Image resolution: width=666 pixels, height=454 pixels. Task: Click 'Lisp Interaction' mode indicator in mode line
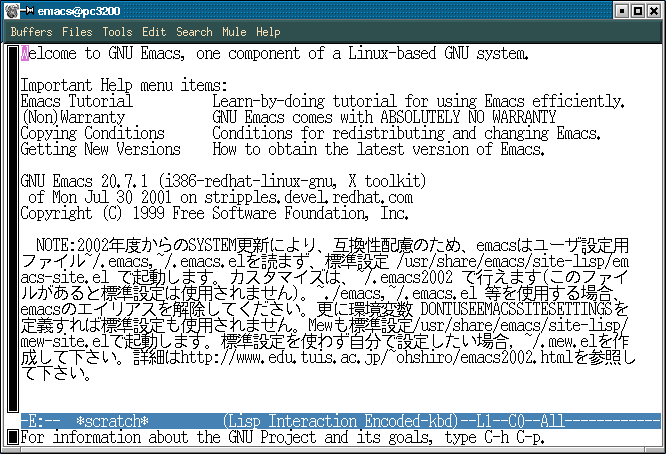tap(292, 421)
